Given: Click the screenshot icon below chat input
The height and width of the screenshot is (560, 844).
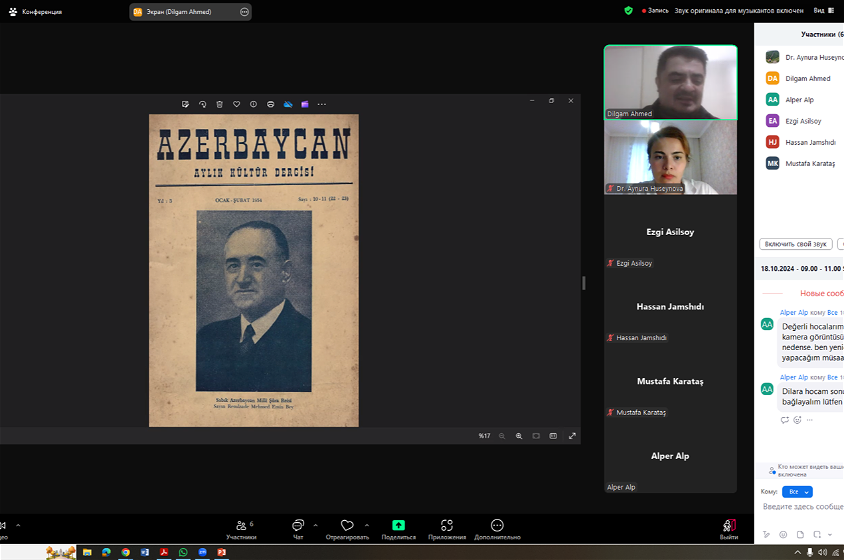Looking at the screenshot, I should click(x=817, y=534).
